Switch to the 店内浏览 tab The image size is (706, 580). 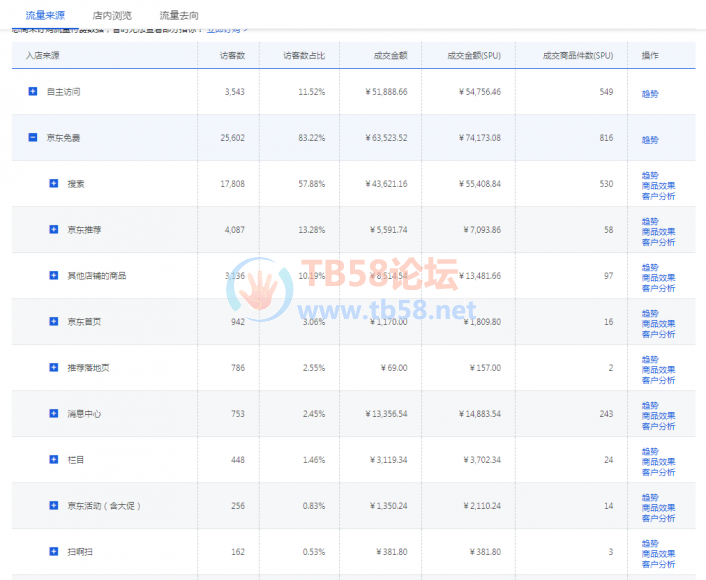pyautogui.click(x=112, y=15)
